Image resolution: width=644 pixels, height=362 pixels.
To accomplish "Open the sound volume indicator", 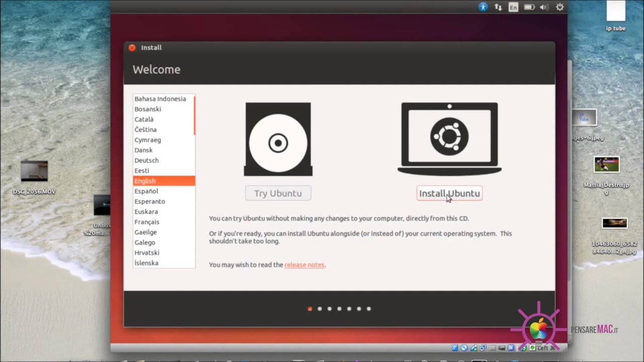I will pyautogui.click(x=544, y=7).
